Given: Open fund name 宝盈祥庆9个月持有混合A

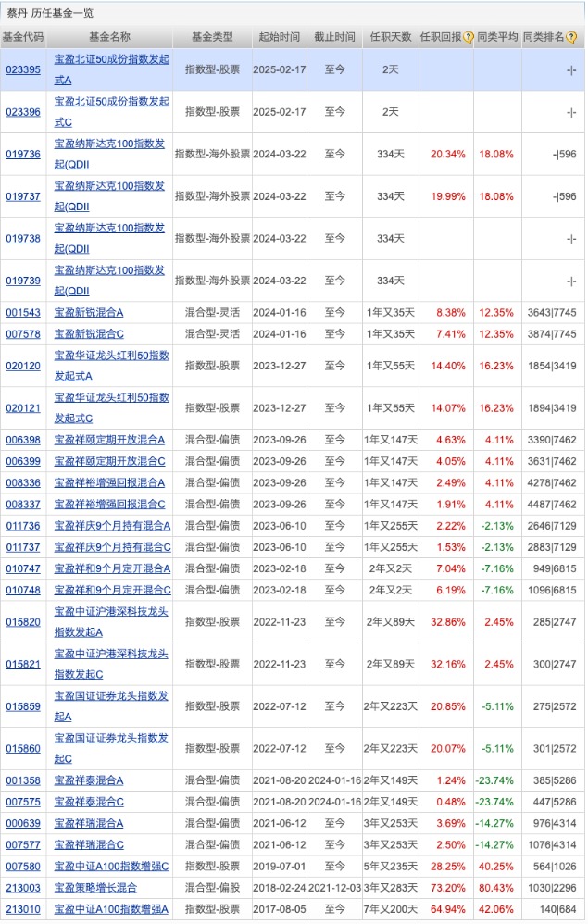Looking at the screenshot, I should coord(113,526).
